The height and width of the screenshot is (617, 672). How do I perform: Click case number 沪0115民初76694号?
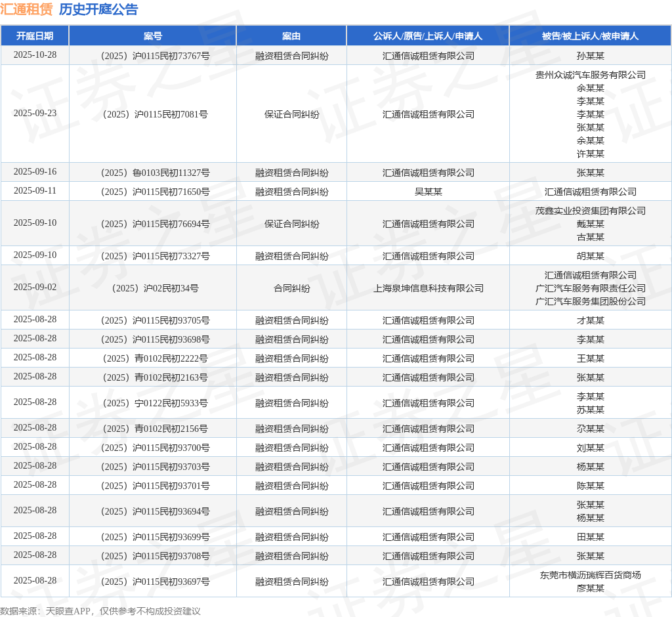point(155,224)
